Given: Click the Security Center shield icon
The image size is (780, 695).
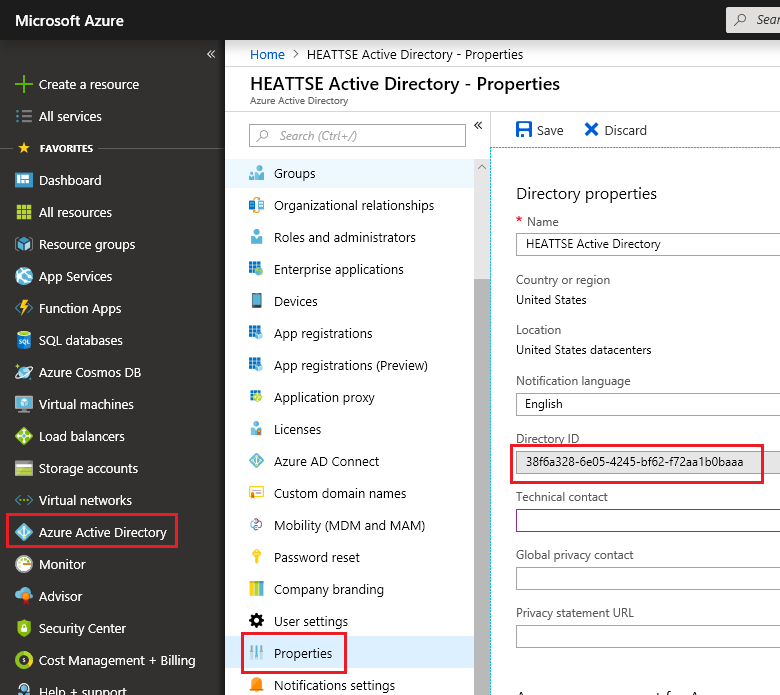Looking at the screenshot, I should coord(24,628).
